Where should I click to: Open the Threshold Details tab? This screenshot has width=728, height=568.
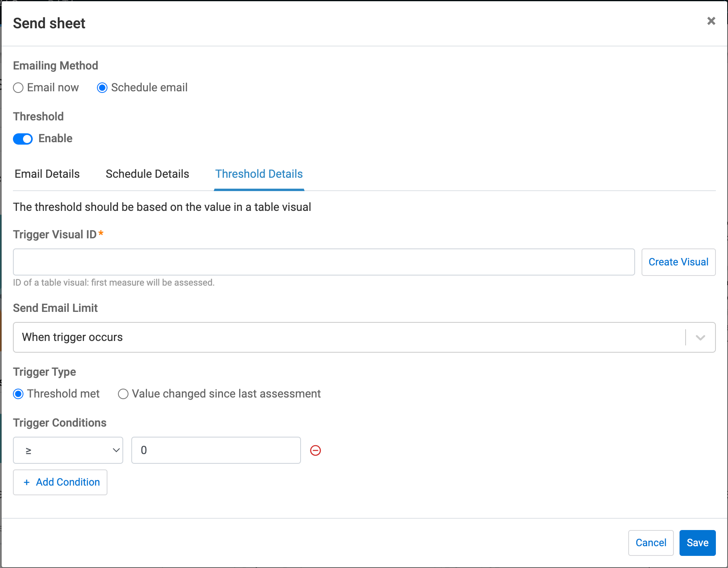coord(259,174)
